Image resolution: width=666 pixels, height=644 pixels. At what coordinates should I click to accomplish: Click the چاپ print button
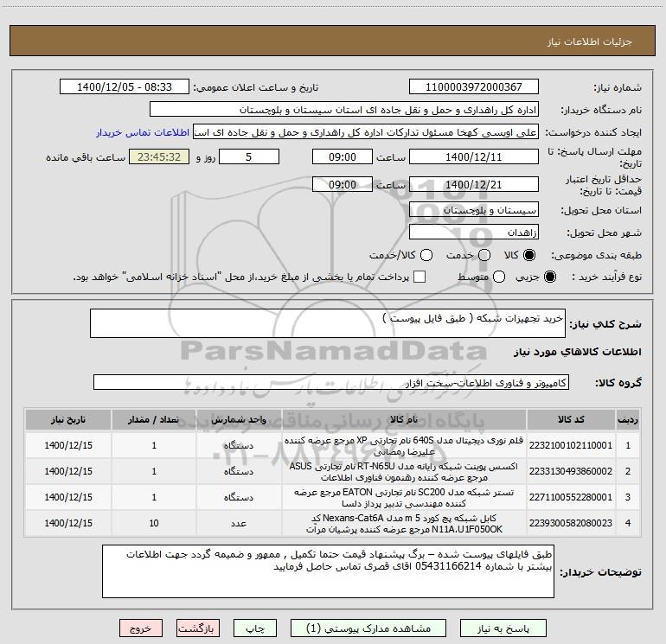point(255,628)
